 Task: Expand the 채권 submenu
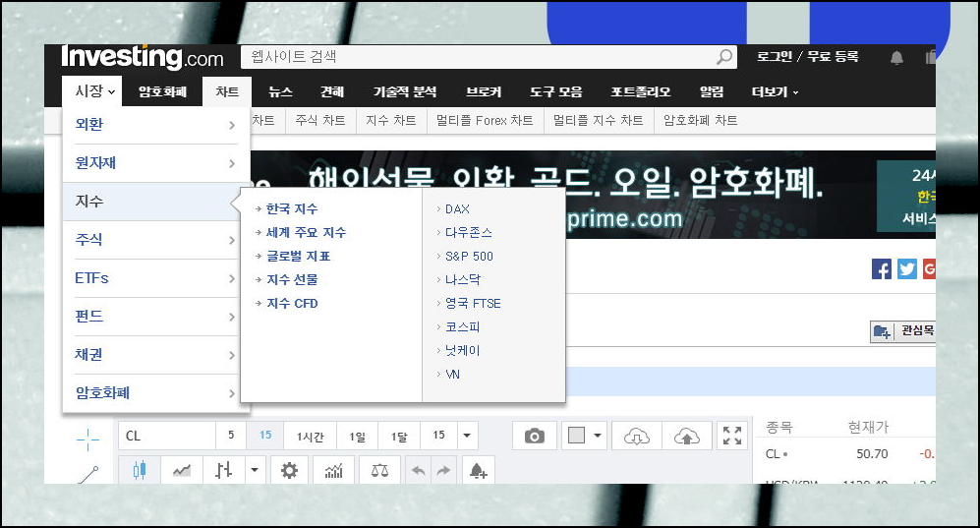tap(156, 355)
